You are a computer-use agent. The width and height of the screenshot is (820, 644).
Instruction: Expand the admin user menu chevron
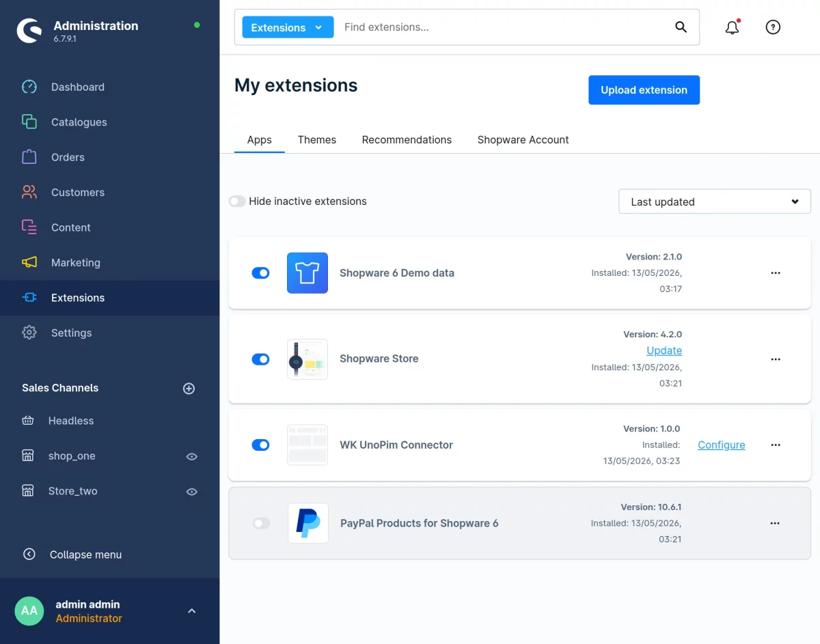(192, 611)
